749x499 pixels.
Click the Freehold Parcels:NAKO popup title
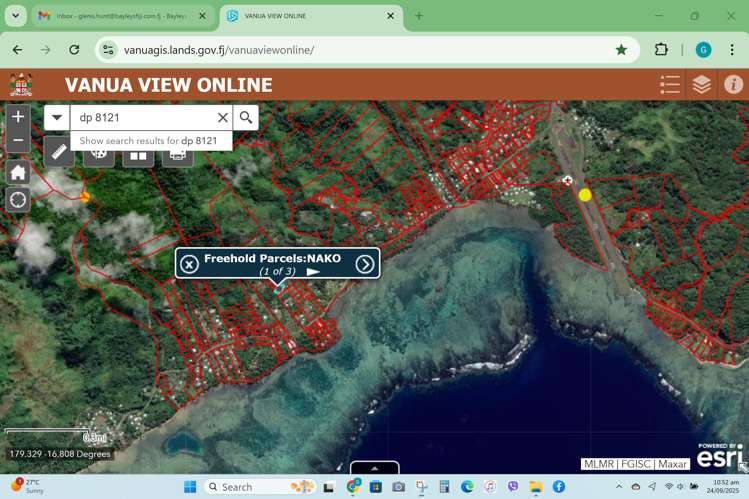click(272, 258)
